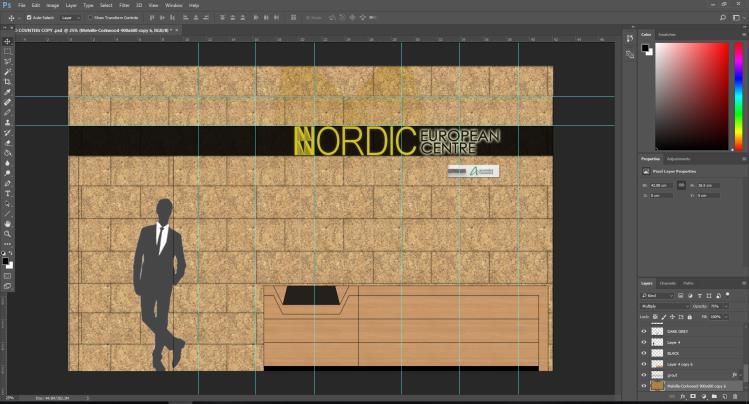Viewport: 749px width, 404px height.
Task: Select the Magic Wand tool
Action: (7, 72)
